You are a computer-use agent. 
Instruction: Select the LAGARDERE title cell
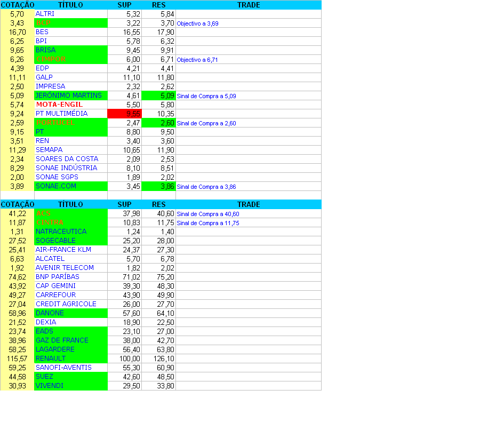pyautogui.click(x=71, y=349)
